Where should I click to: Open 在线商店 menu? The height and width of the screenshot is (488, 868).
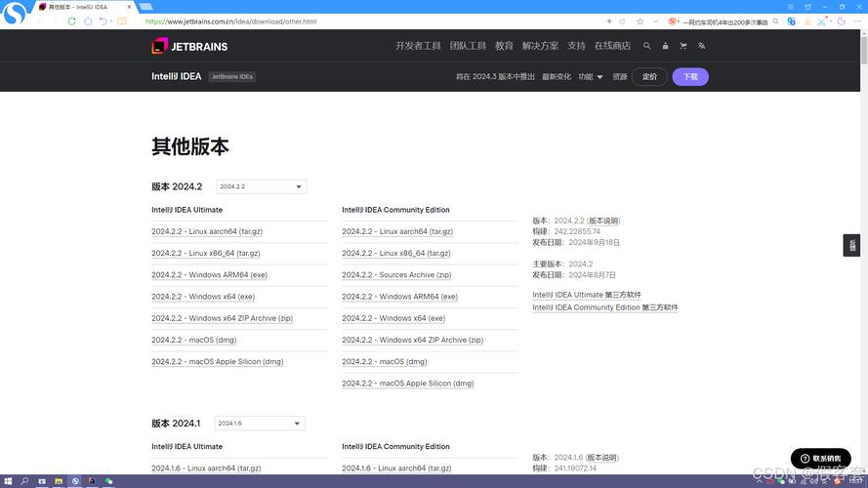[x=612, y=46]
